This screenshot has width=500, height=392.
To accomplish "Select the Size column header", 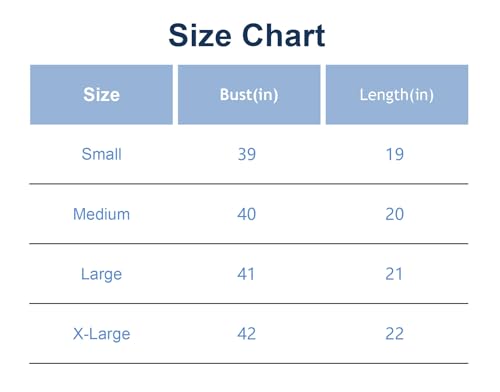I will tap(101, 95).
